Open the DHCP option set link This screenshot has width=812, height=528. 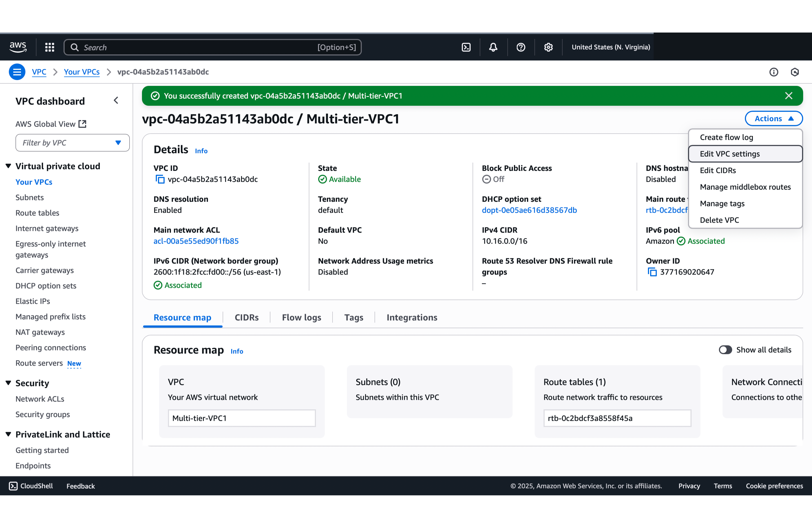click(x=529, y=210)
